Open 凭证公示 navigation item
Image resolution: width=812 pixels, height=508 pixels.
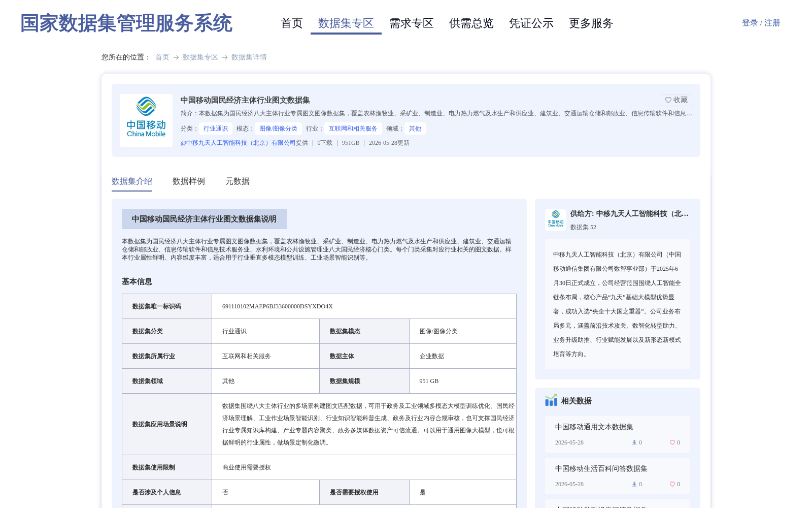coord(531,23)
